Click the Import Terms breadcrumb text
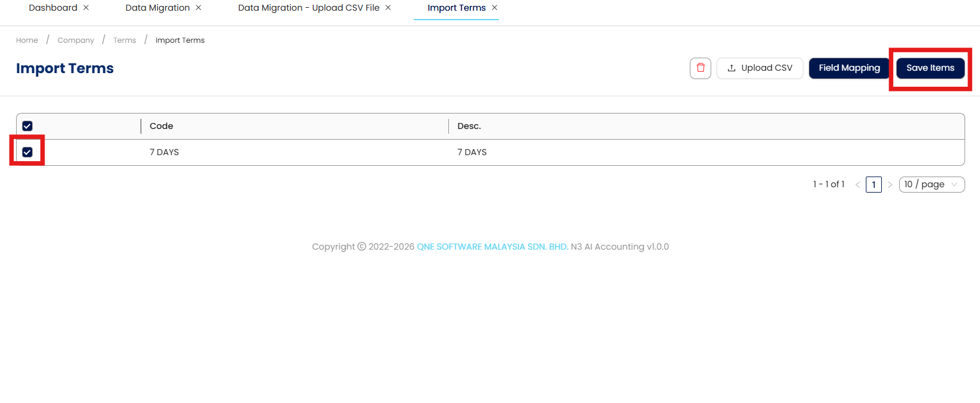980x403 pixels. (x=180, y=40)
